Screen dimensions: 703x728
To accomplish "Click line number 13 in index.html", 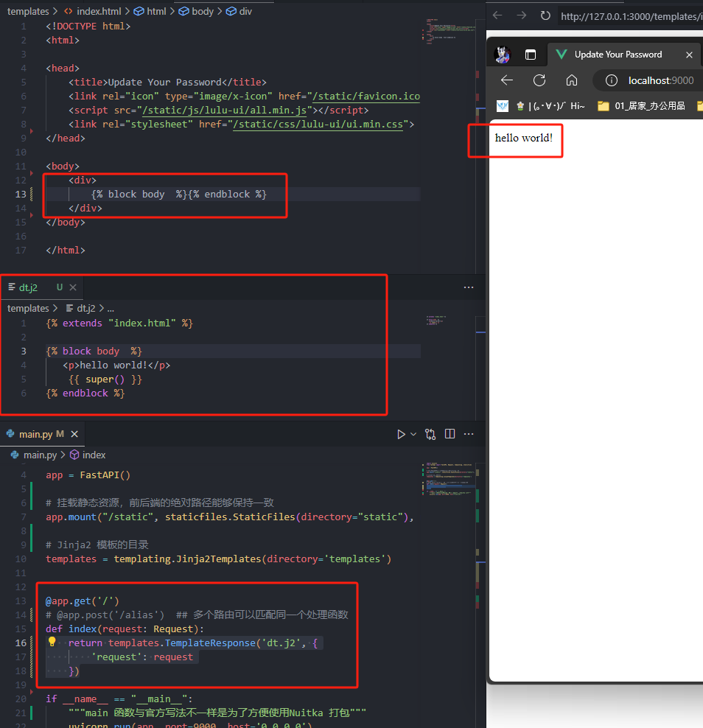I will pyautogui.click(x=21, y=194).
